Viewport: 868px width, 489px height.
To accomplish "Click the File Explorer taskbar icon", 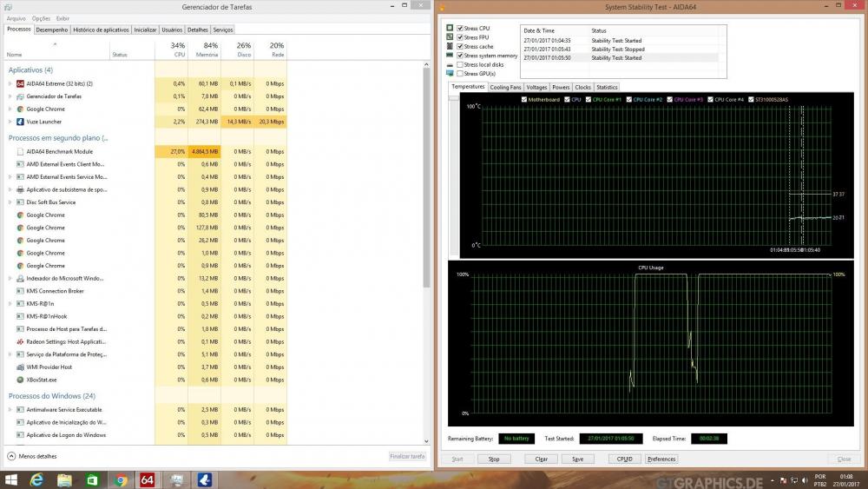I will click(64, 479).
